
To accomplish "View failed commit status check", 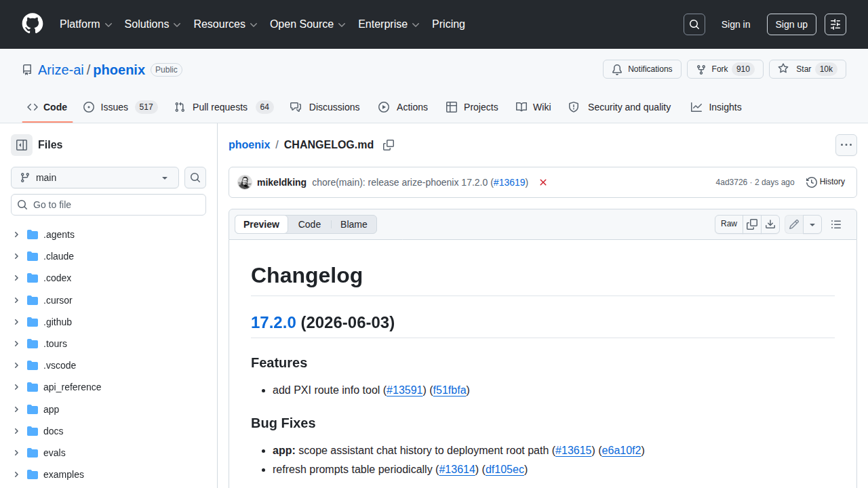I will pos(543,182).
